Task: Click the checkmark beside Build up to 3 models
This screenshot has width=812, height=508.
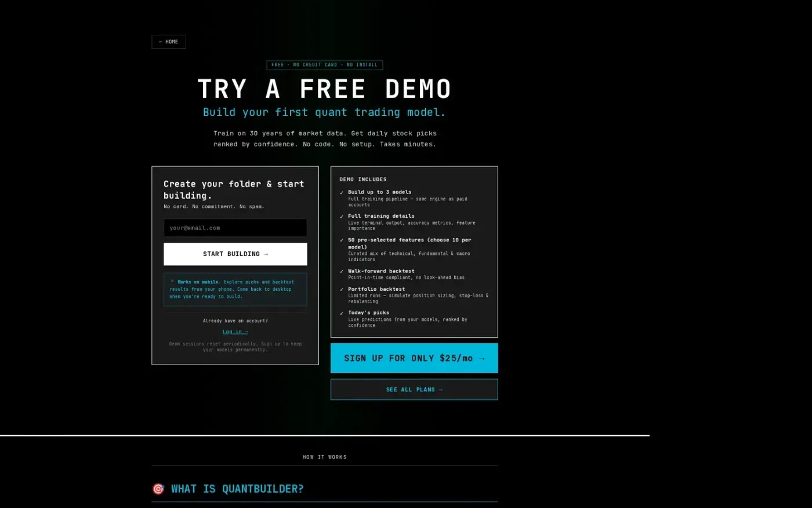Action: point(342,193)
